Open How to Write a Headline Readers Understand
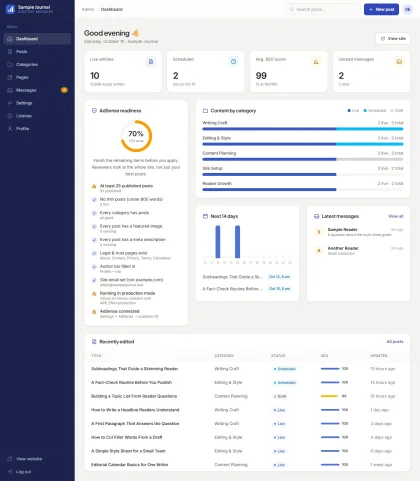Image resolution: width=420 pixels, height=481 pixels. [x=135, y=410]
